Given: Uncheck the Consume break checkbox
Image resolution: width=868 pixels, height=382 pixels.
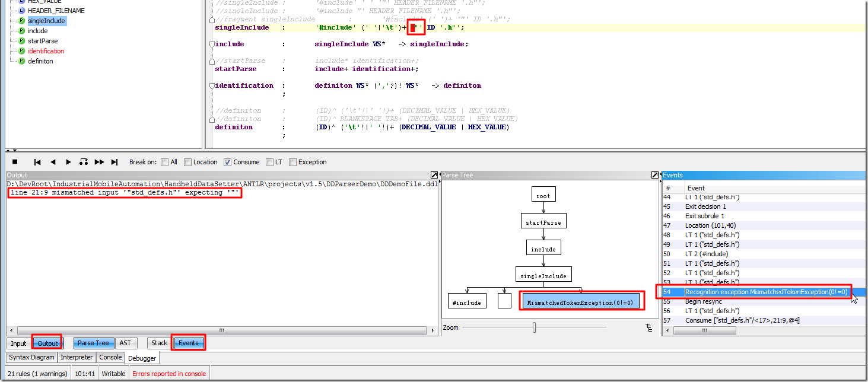Looking at the screenshot, I should pos(227,162).
